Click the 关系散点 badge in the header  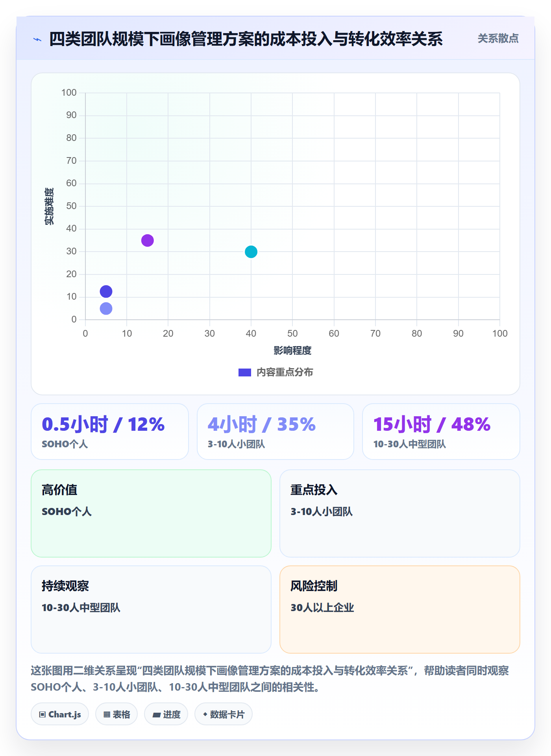pyautogui.click(x=498, y=39)
